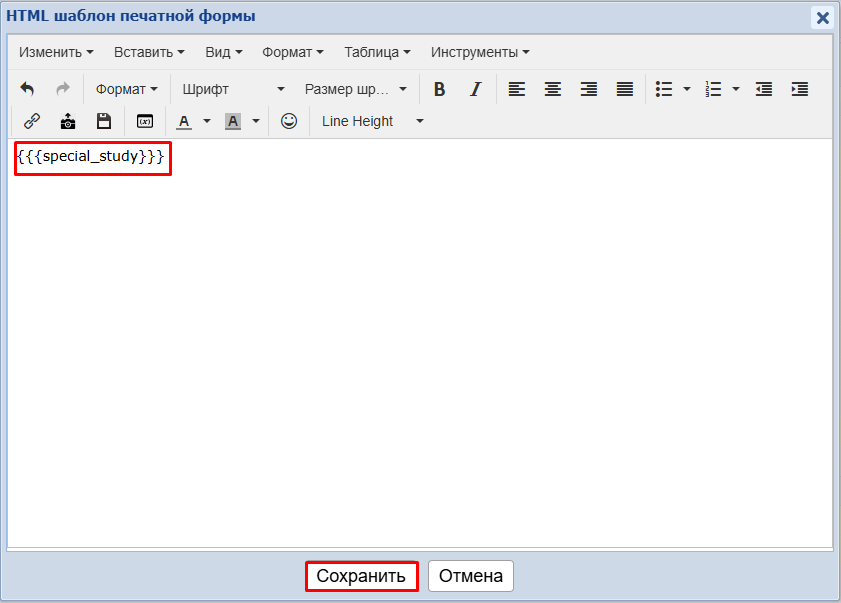The height and width of the screenshot is (603, 841).
Task: Align text to the left
Action: [516, 89]
